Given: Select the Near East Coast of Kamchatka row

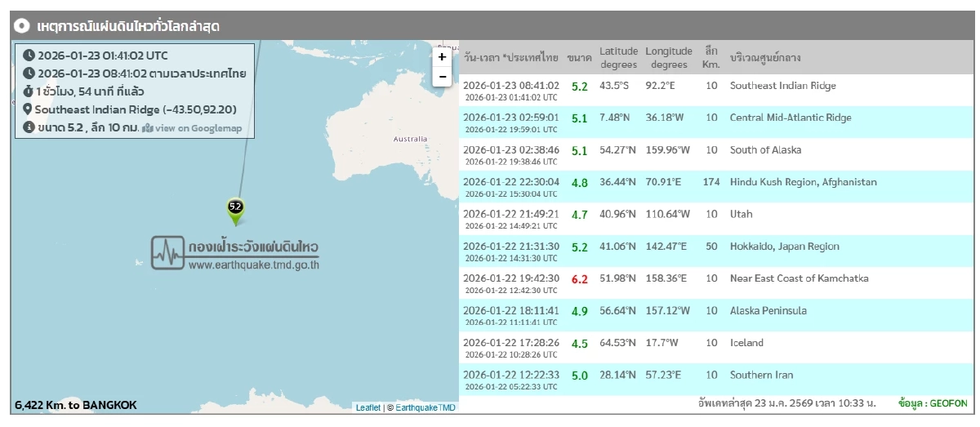Looking at the screenshot, I should (799, 278).
